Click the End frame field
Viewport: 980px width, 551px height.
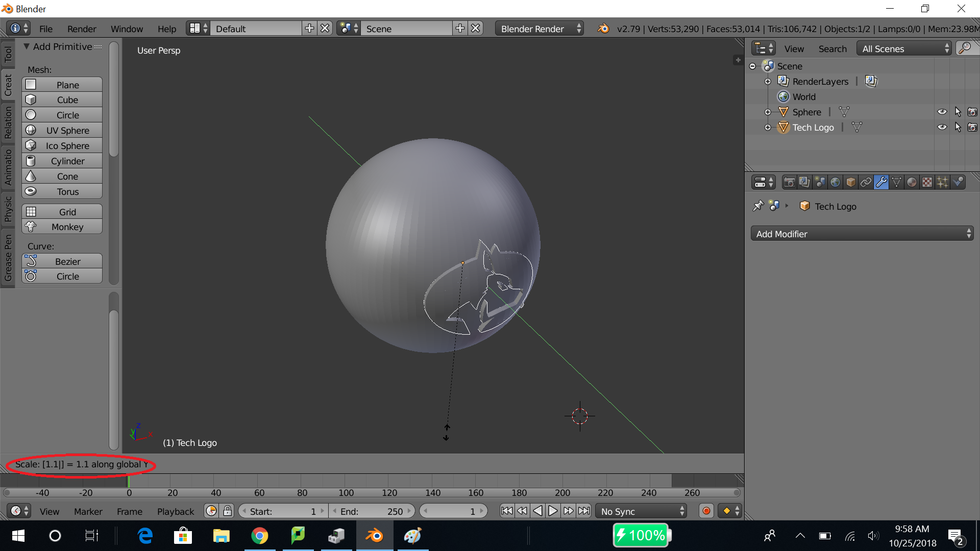point(371,511)
